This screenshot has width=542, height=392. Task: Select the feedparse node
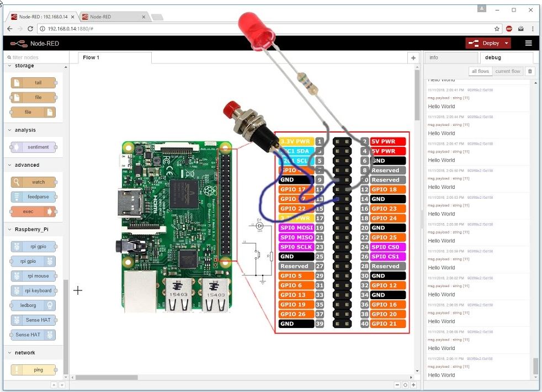tap(33, 197)
